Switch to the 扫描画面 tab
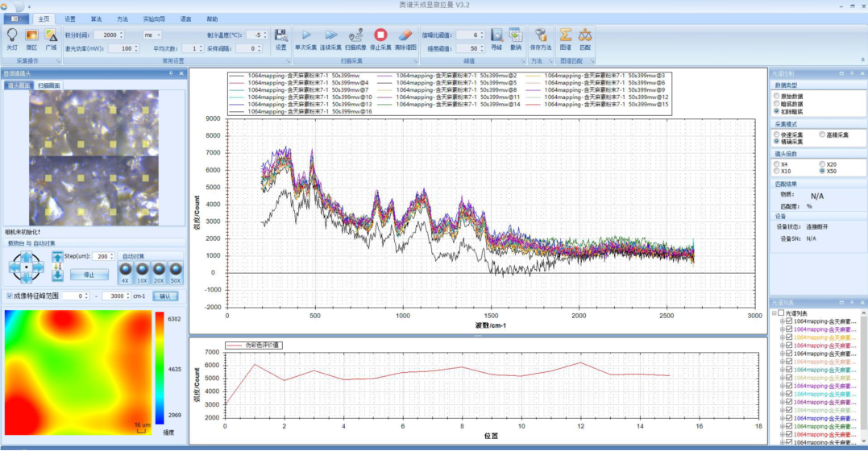 48,85
